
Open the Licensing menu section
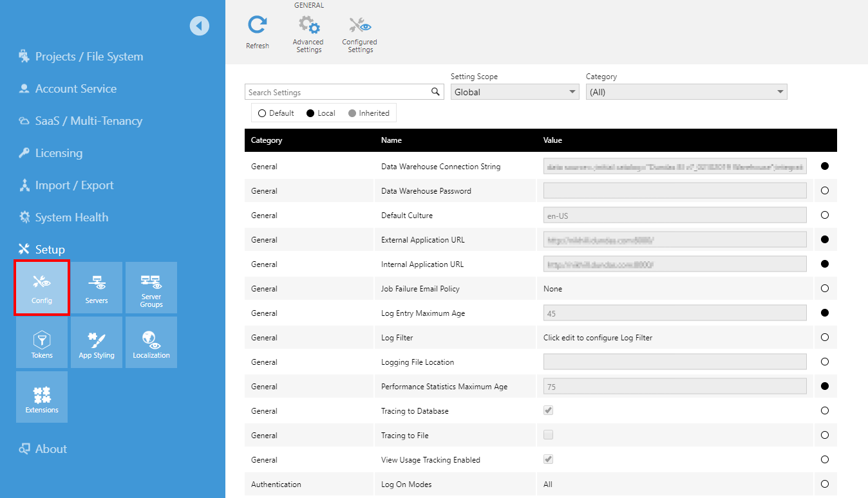point(59,153)
